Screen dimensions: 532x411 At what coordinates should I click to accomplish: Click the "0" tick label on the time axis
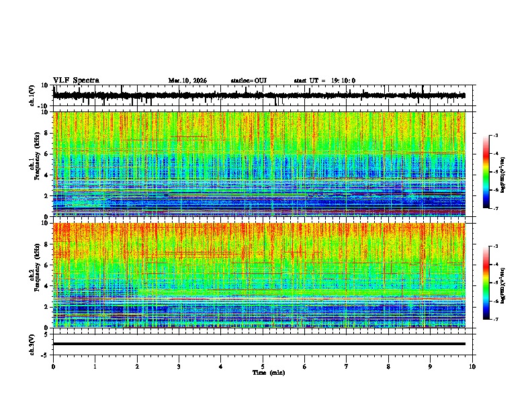pyautogui.click(x=53, y=367)
